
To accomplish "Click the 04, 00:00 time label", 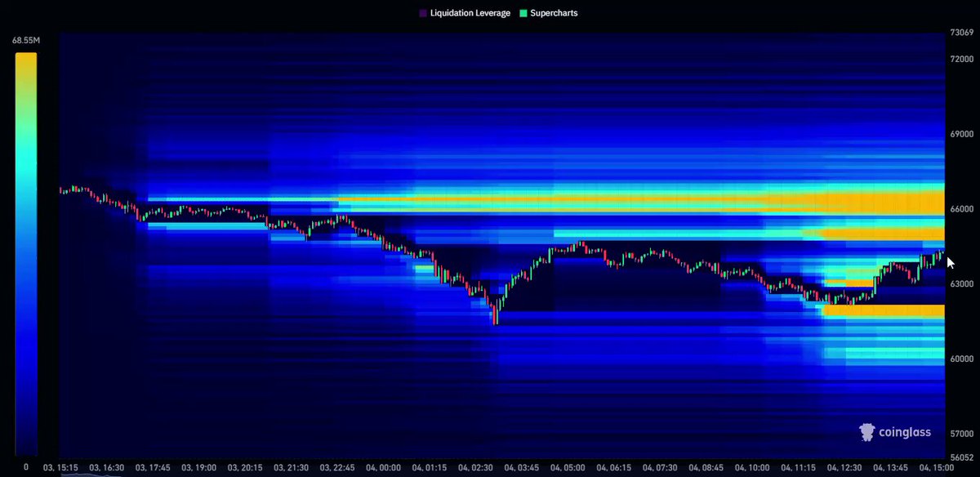I will point(383,468).
